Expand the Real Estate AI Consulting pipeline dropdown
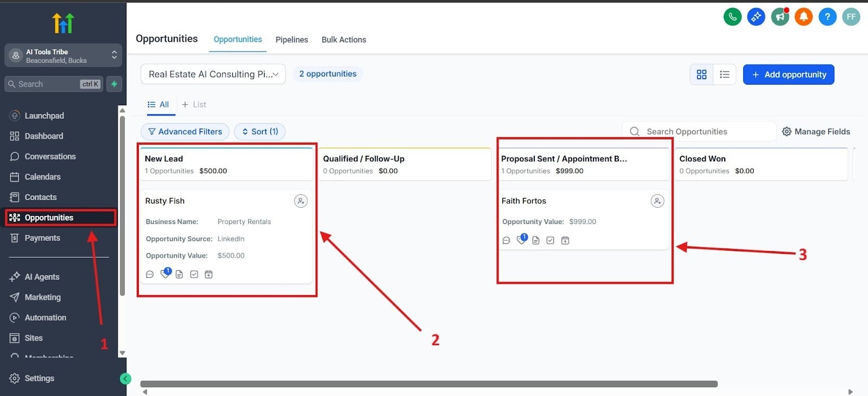 (213, 74)
